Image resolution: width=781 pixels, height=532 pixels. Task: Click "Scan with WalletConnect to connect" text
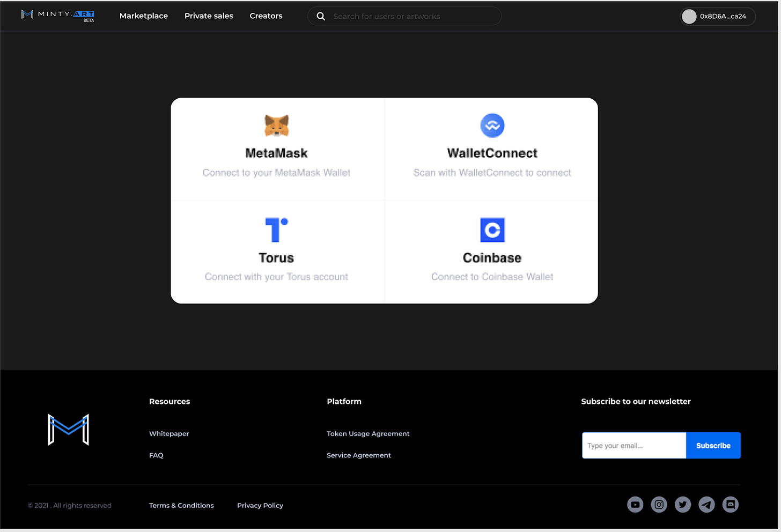492,173
